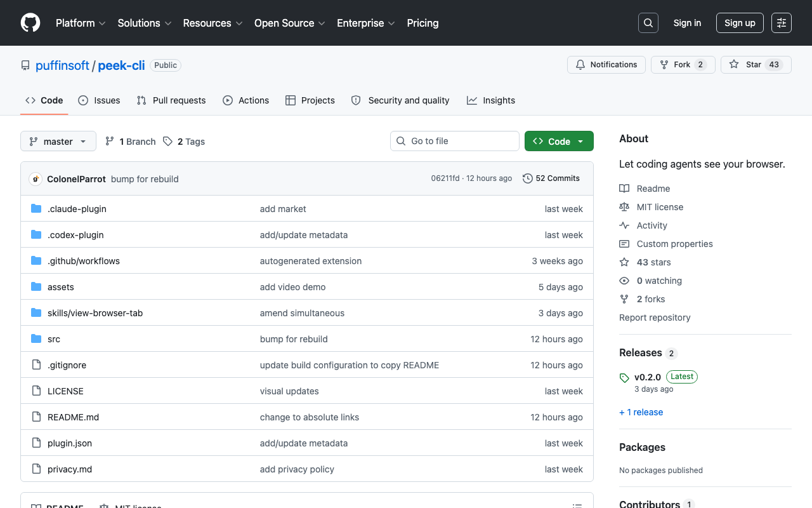Open the peek-cli repository name link
The image size is (812, 508).
pos(121,65)
